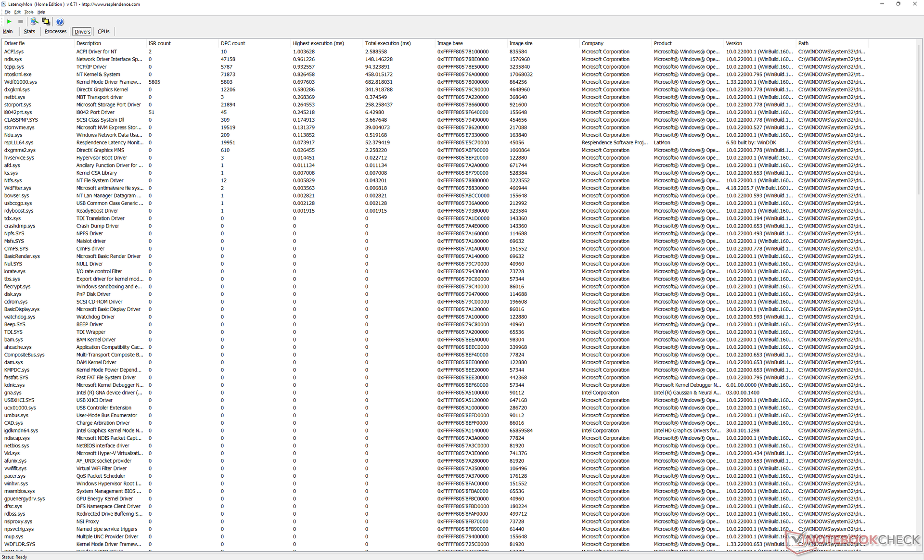The width and height of the screenshot is (924, 560).
Task: Open the Processes tab
Action: click(55, 32)
